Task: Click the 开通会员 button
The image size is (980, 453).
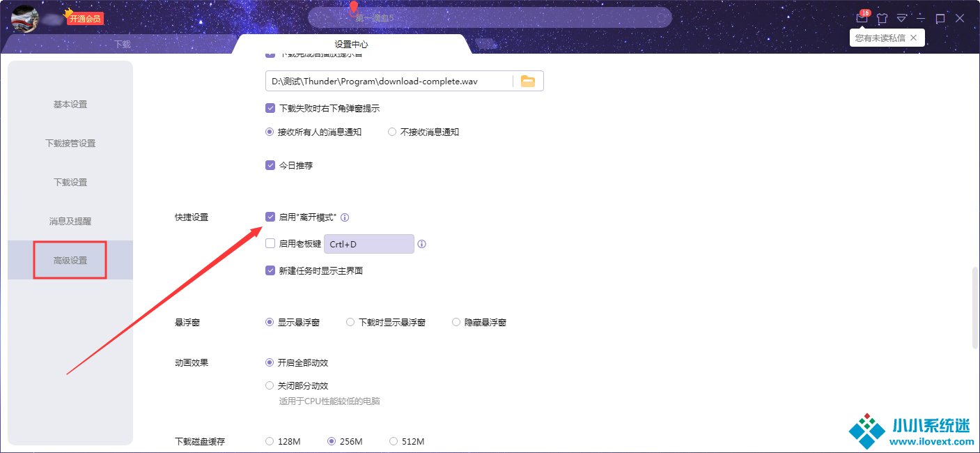Action: 86,19
